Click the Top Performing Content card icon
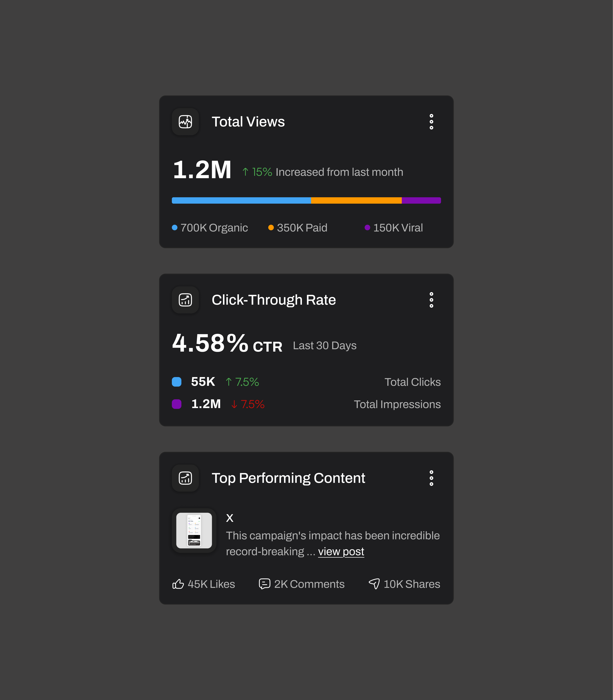 185,478
